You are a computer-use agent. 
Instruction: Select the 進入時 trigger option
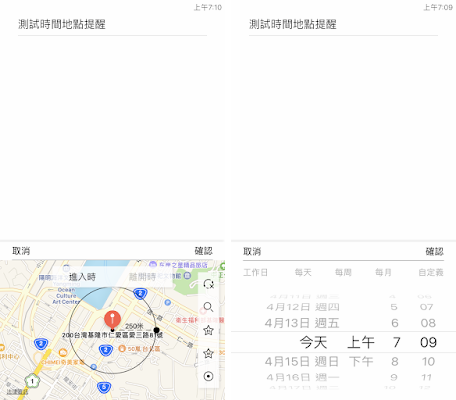point(82,277)
